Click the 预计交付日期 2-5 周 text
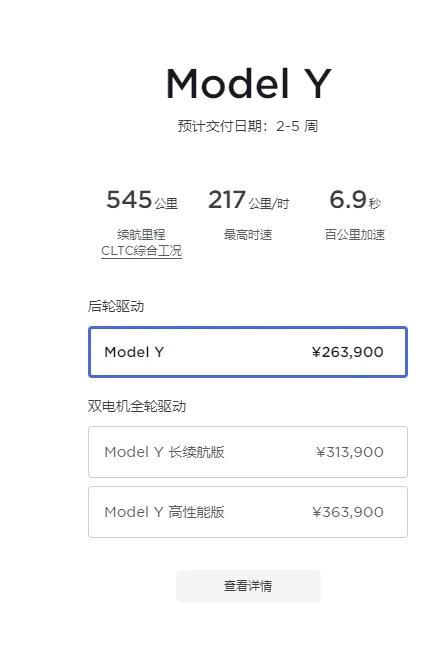The height and width of the screenshot is (648, 442). [248, 126]
